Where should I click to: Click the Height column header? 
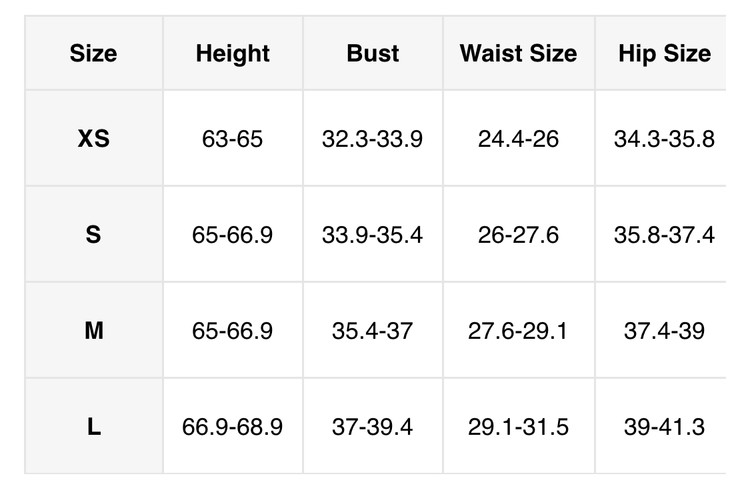tap(232, 54)
